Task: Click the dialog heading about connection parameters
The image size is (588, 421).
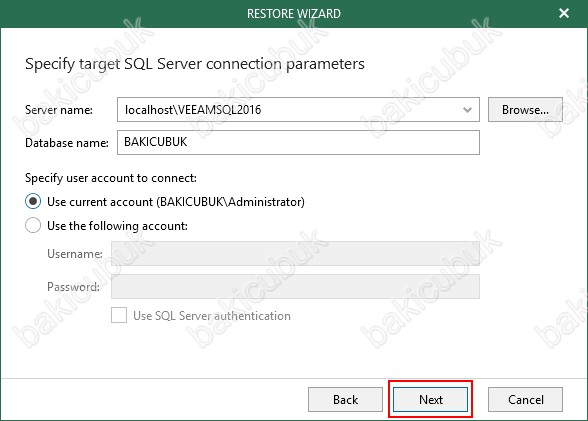Action: click(x=195, y=64)
